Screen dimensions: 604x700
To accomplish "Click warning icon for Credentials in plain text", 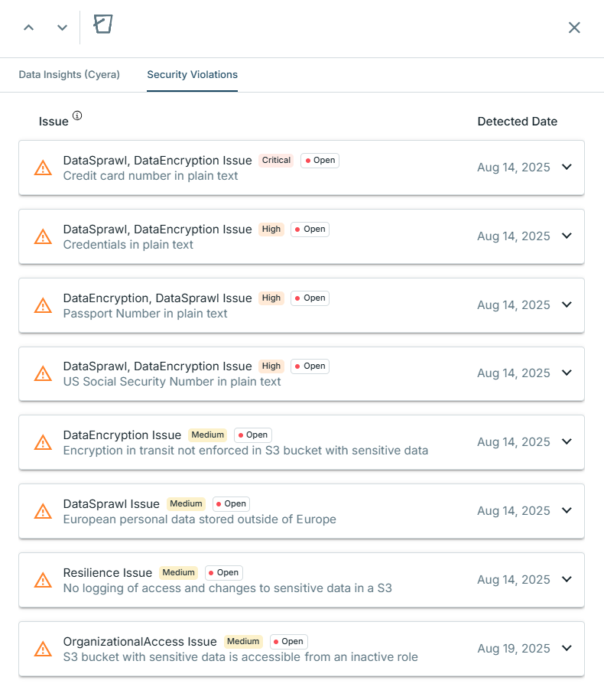I will point(43,236).
